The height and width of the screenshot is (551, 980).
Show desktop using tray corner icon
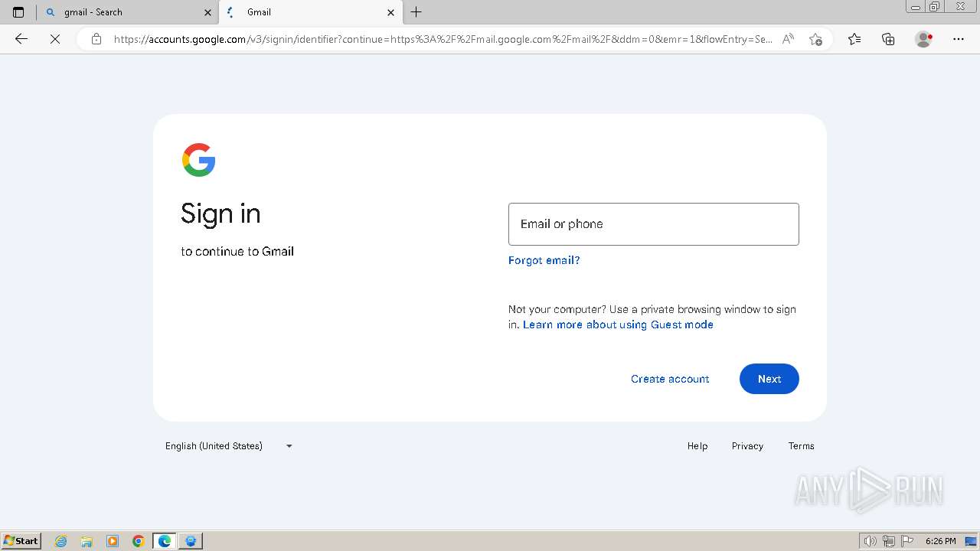click(x=971, y=541)
